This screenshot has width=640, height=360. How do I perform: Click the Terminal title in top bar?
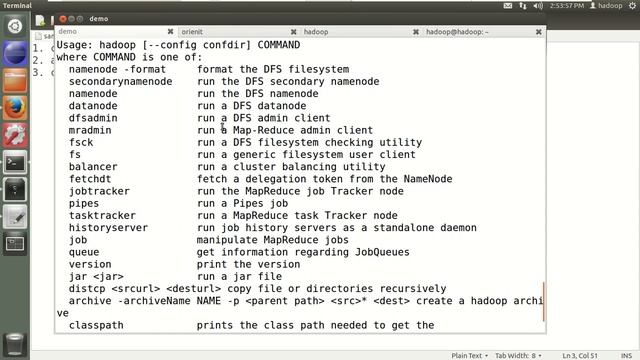click(17, 5)
